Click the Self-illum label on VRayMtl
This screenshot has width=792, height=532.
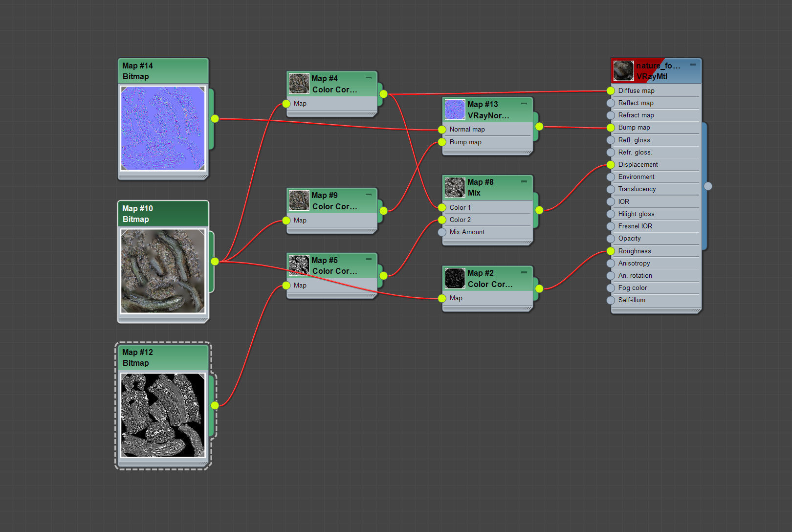(632, 300)
